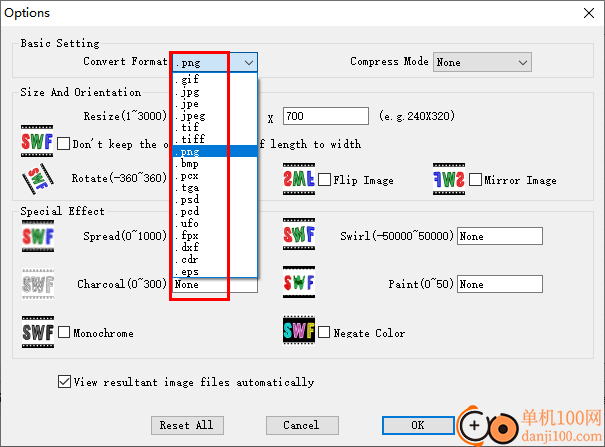The image size is (605, 447).
Task: Click the rotated SWF preview icon
Action: (x=37, y=179)
